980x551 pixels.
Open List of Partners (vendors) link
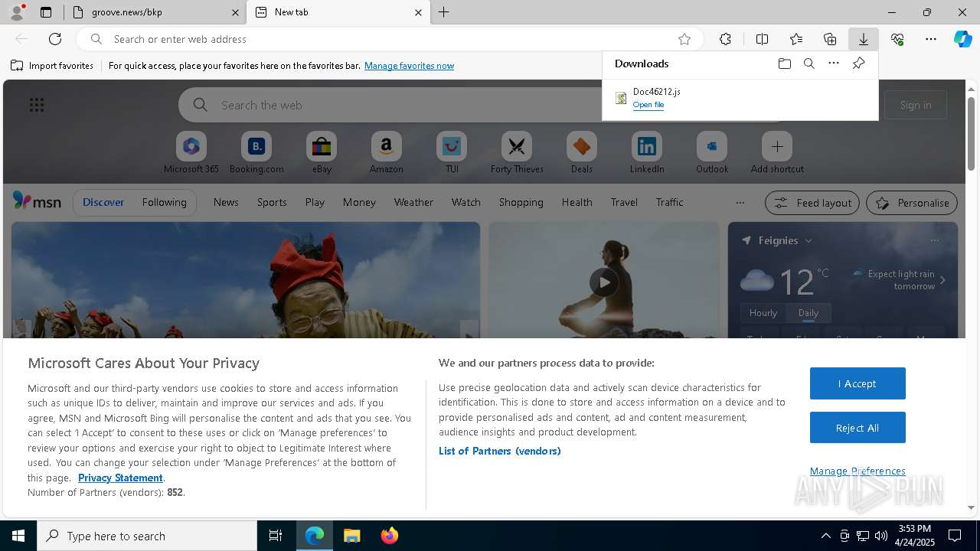499,451
